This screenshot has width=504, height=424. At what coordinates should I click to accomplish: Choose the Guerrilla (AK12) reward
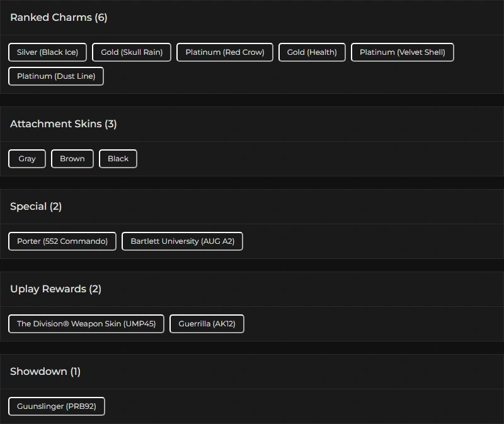[x=207, y=324]
